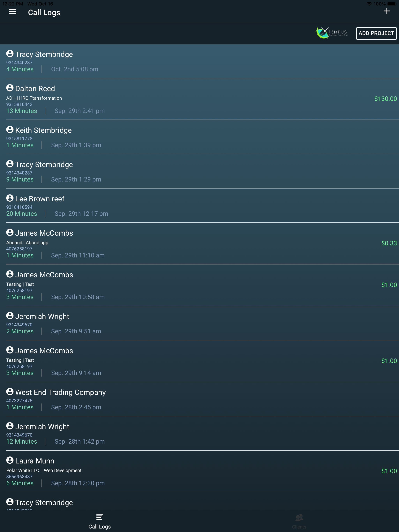Open Tracy Stembridge's Oct. 2nd call entry
The height and width of the screenshot is (532, 399).
pos(199,61)
